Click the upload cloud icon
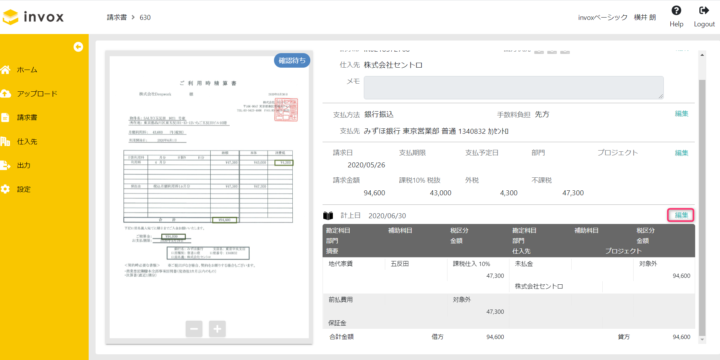The height and width of the screenshot is (360, 720). pyautogui.click(x=6, y=94)
